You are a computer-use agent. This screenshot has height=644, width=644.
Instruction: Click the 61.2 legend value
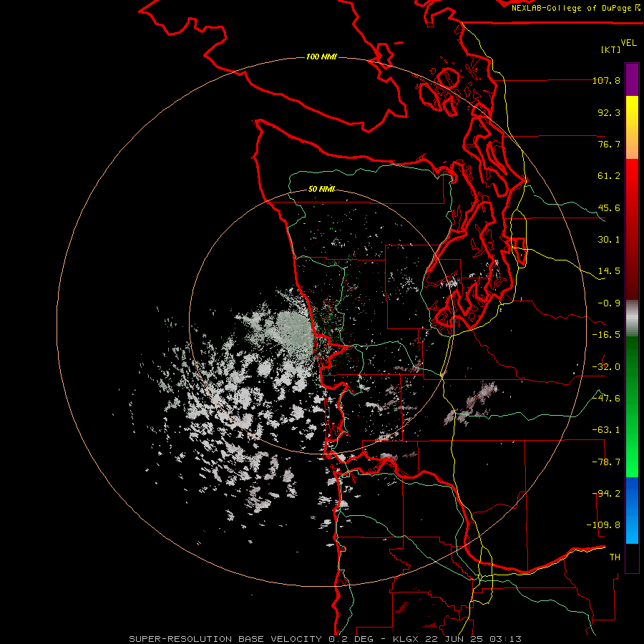pyautogui.click(x=609, y=176)
